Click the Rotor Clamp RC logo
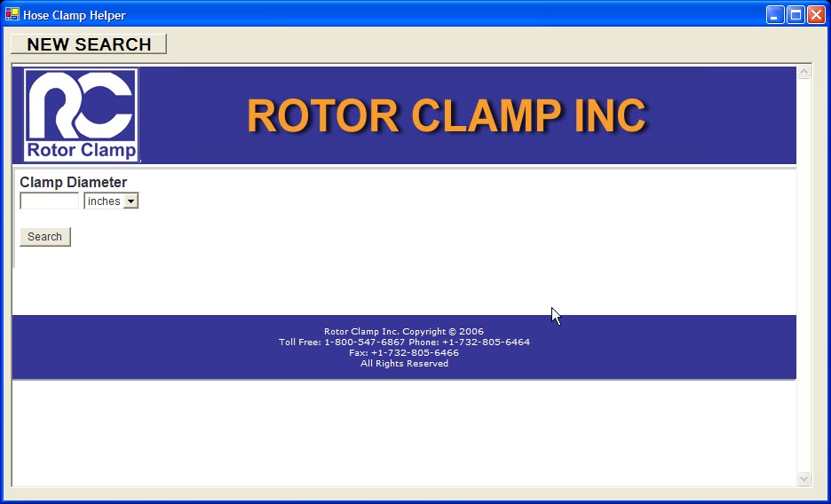This screenshot has width=831, height=504. (x=81, y=114)
